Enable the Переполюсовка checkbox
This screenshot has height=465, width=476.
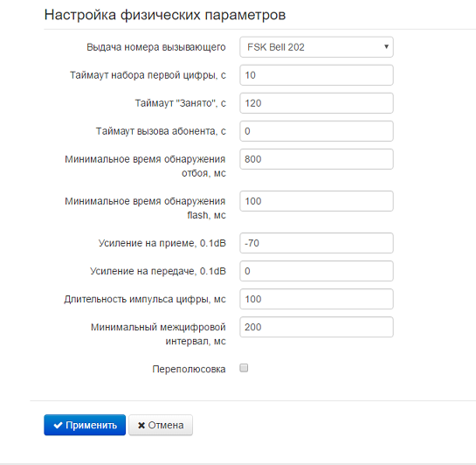(244, 368)
